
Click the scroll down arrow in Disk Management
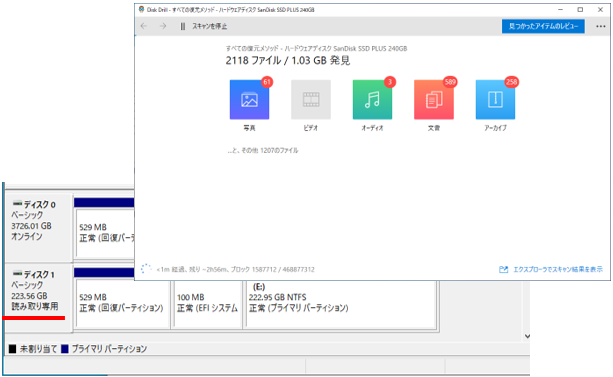pos(527,336)
